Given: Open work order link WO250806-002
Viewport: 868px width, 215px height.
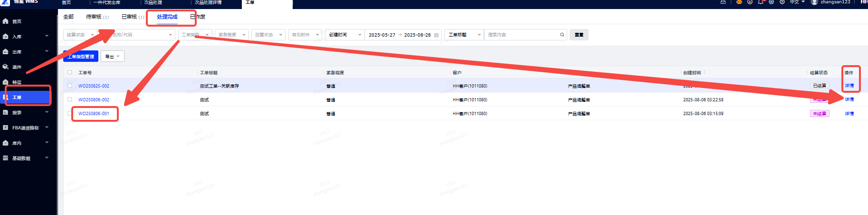Looking at the screenshot, I should pos(94,100).
